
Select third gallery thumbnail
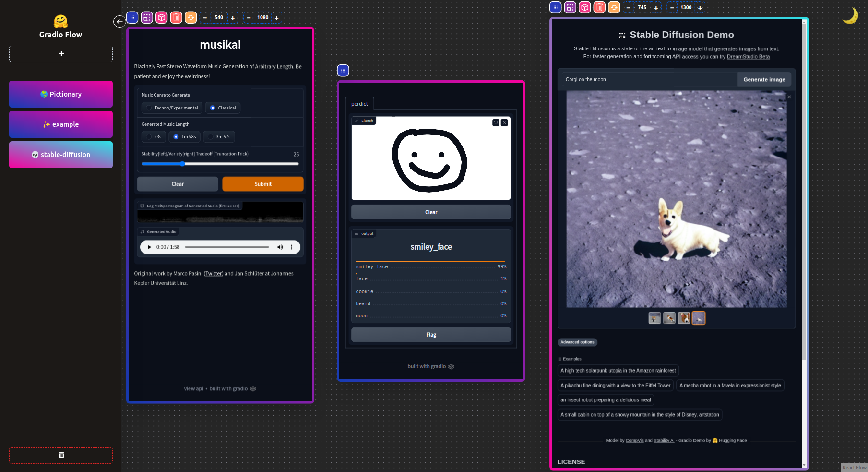(684, 318)
